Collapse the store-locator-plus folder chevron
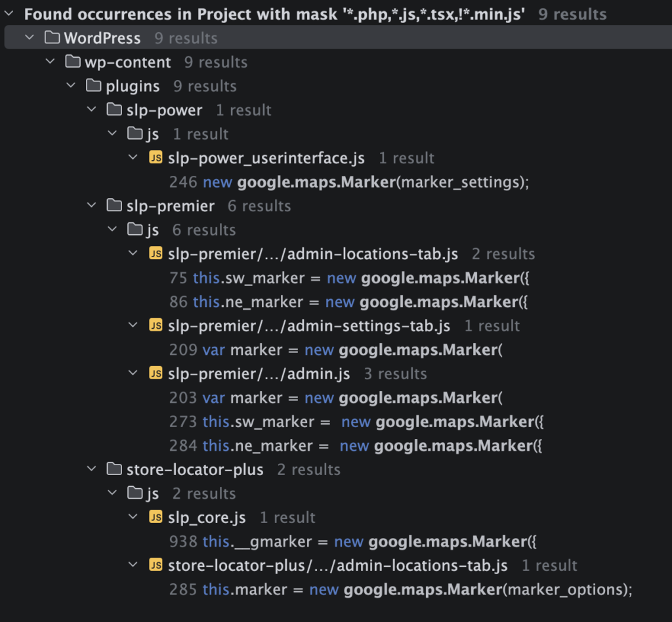The height and width of the screenshot is (622, 672). (93, 470)
